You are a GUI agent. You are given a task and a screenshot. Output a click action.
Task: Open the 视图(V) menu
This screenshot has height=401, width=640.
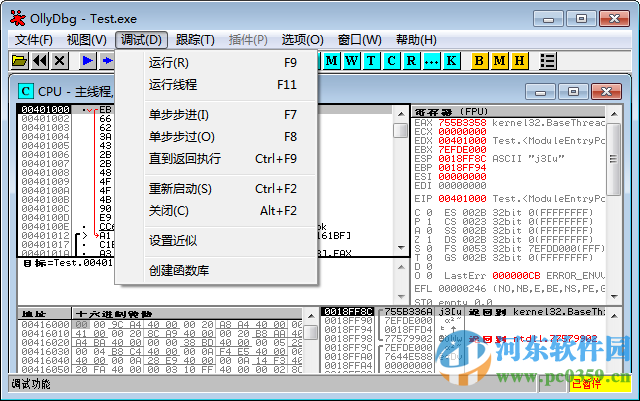point(87,40)
